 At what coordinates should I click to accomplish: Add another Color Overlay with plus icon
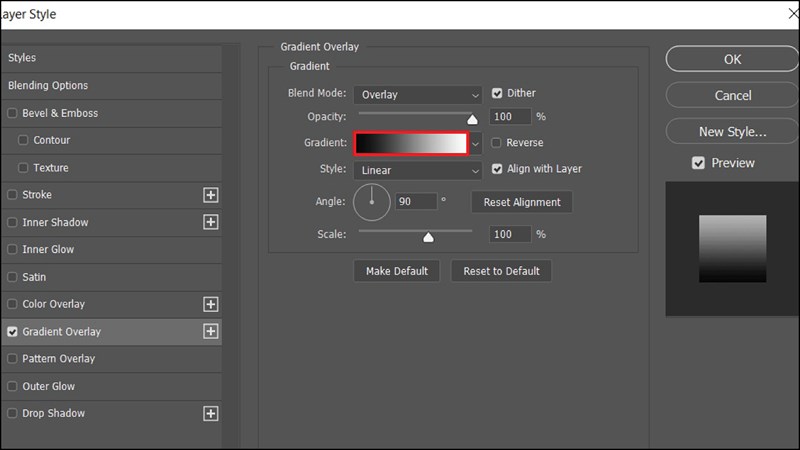[x=211, y=304]
